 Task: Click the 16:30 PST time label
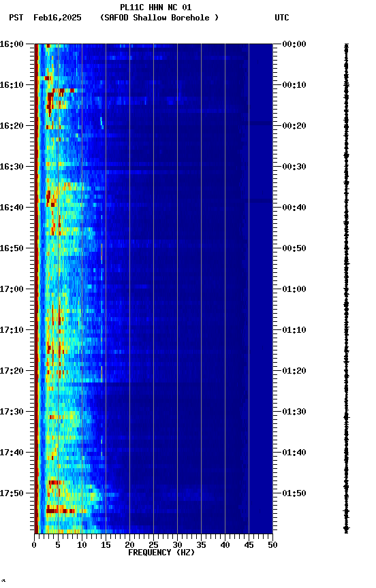coord(12,167)
